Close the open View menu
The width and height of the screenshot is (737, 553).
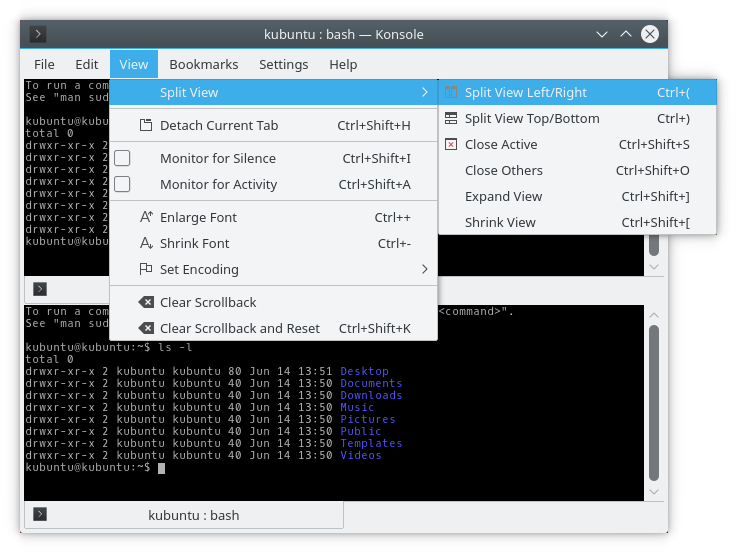coord(133,64)
